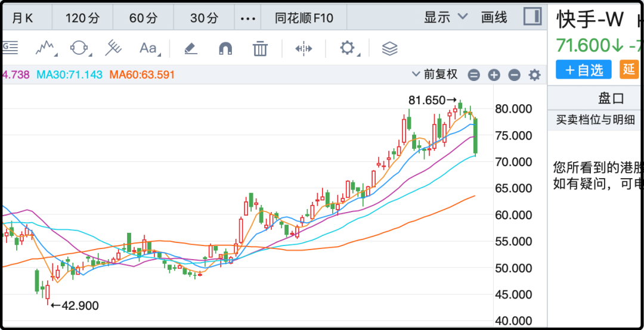Toggle 画线 drawing toolbar

tap(494, 17)
